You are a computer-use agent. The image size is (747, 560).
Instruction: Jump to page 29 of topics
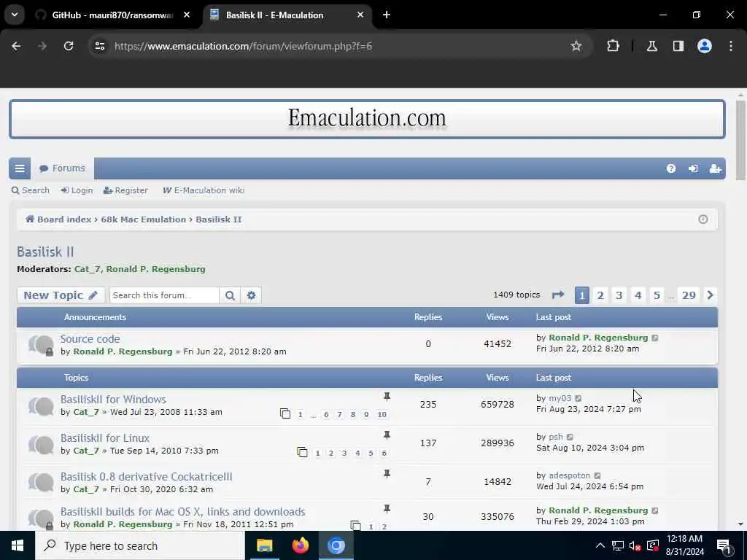(x=689, y=295)
